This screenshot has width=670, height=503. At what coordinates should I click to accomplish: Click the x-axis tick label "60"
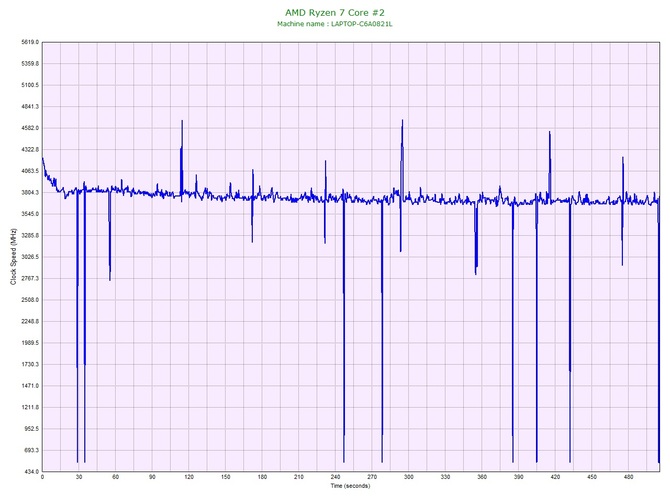click(116, 477)
